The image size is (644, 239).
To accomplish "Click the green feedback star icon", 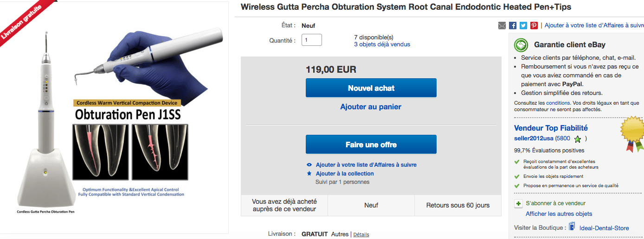I will (x=577, y=139).
